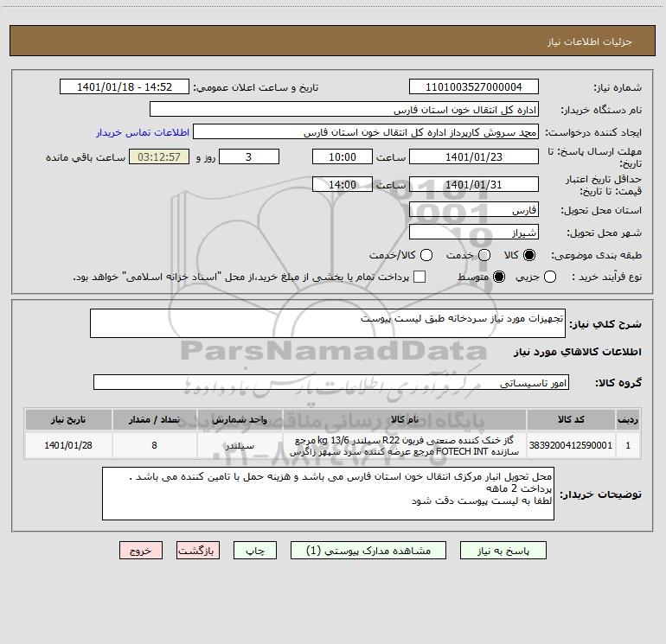Select the خدمت radio button
The image size is (666, 644).
click(x=484, y=255)
